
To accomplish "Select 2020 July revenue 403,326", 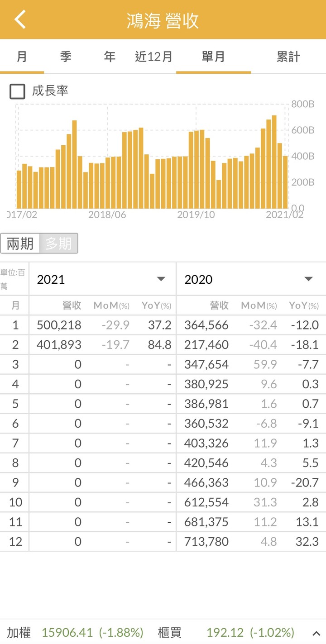I will pos(206,443).
